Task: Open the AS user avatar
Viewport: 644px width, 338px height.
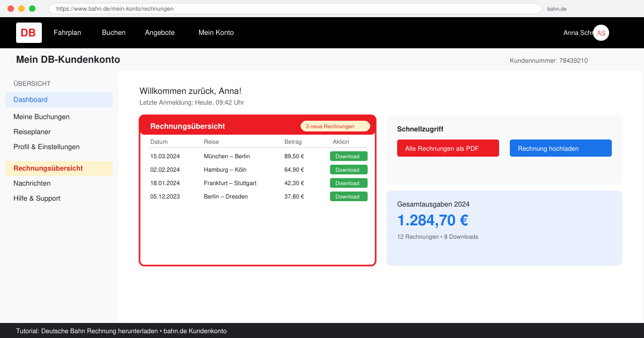Action: click(x=601, y=33)
